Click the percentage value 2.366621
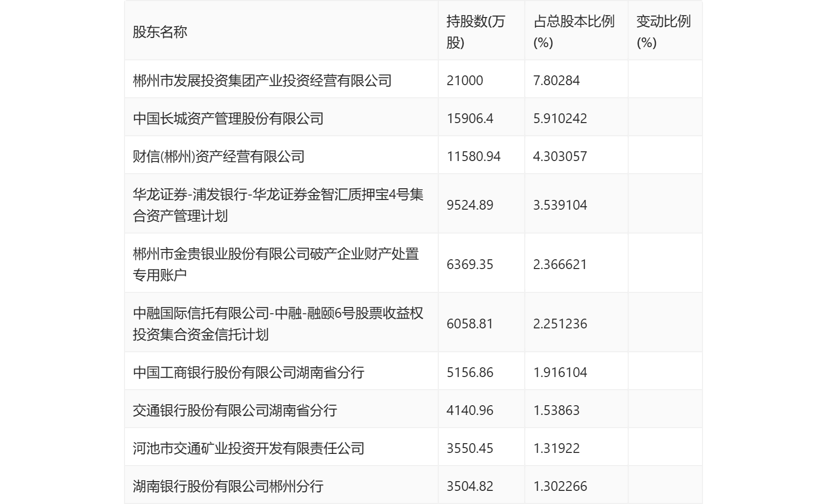 [x=560, y=264]
